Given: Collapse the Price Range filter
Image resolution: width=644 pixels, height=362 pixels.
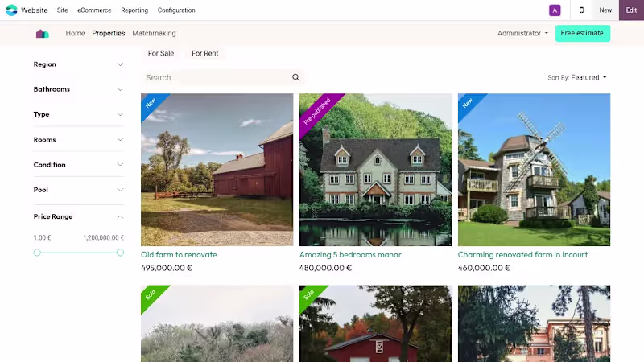Looking at the screenshot, I should pyautogui.click(x=78, y=216).
